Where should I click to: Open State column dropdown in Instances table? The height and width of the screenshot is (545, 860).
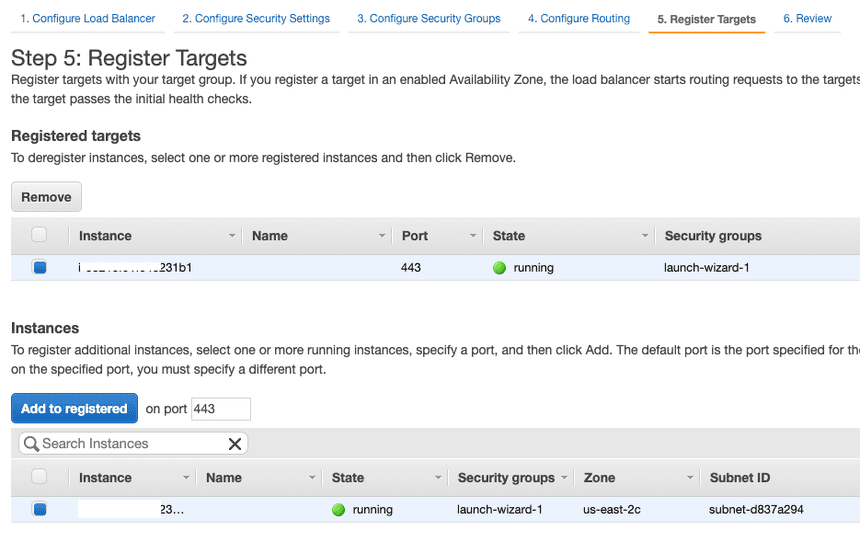438,478
